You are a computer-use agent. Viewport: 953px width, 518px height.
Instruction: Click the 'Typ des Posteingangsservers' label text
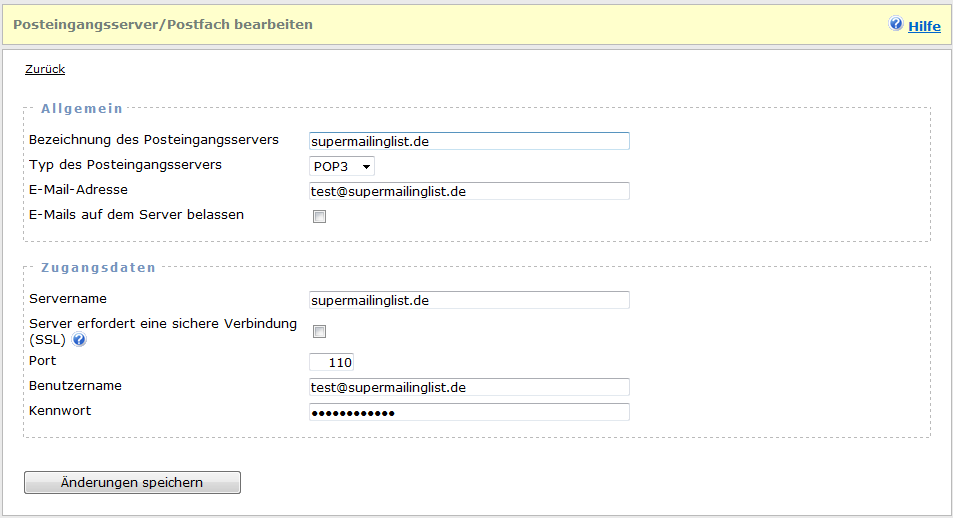click(126, 164)
